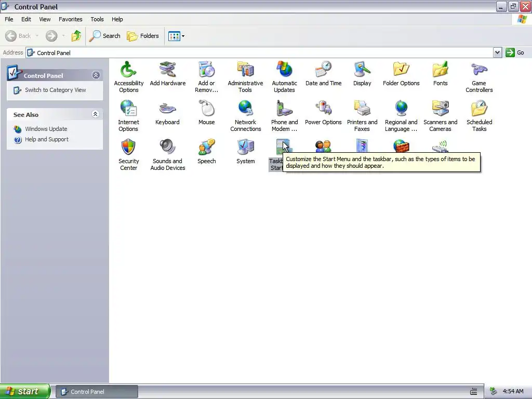Open Forward button history dropdown arrow
The width and height of the screenshot is (532, 399).
[x=63, y=36]
